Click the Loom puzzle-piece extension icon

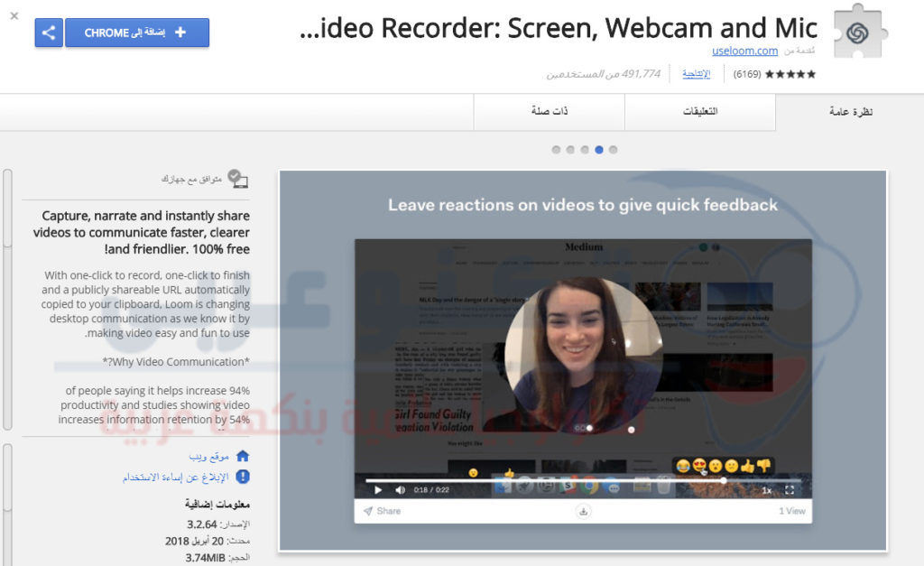pyautogui.click(x=860, y=32)
